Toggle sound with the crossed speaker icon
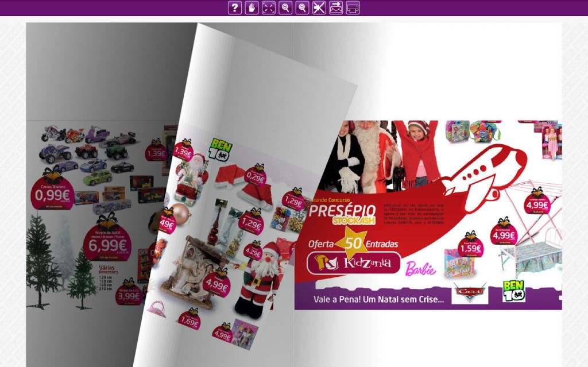The height and width of the screenshot is (367, 588). click(319, 7)
